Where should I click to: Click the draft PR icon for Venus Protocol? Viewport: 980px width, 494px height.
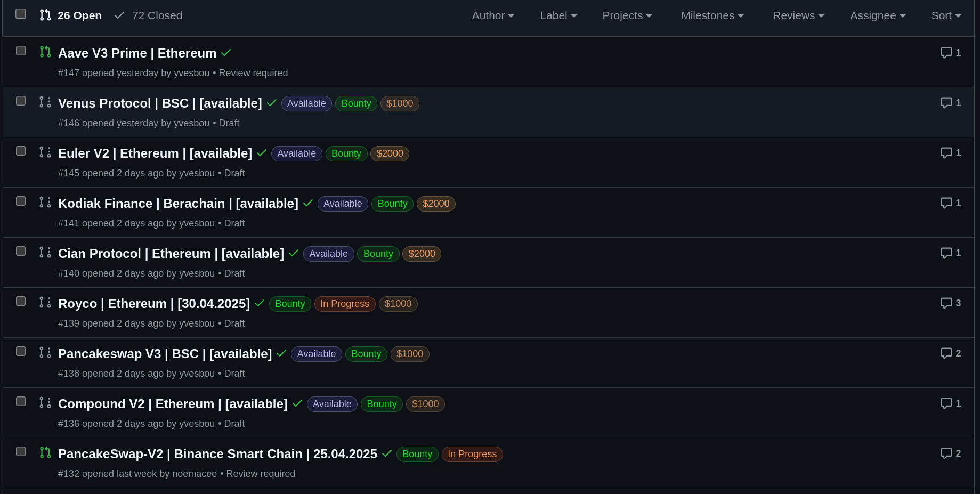(45, 102)
